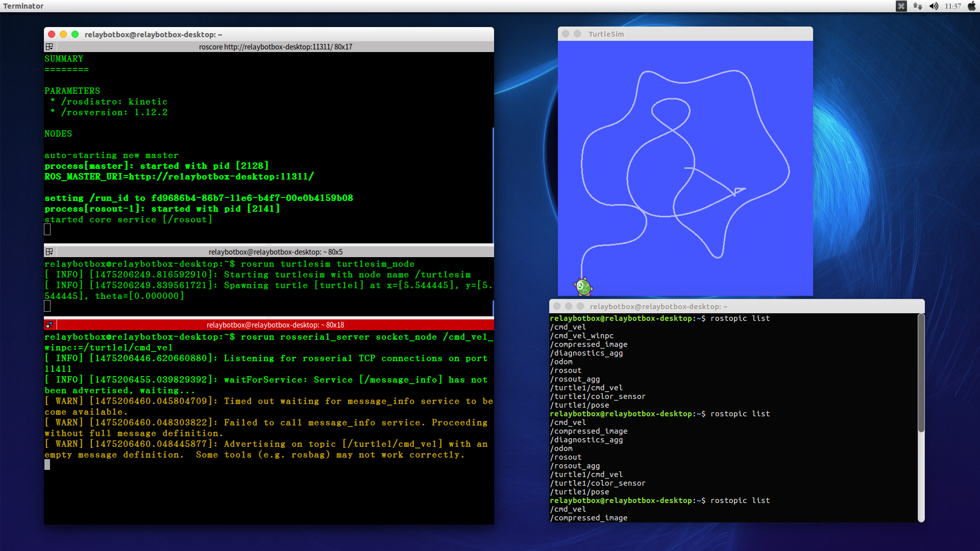Screen dimensions: 980x551
Task: Click the 11:37 clock in top bar
Action: pos(952,6)
